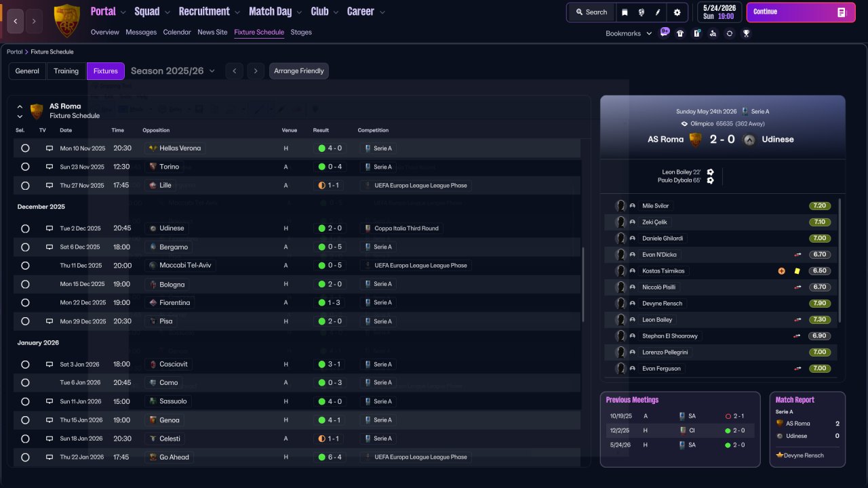This screenshot has height=488, width=868.
Task: Click the circular arrows bookmark icon
Action: 730,33
